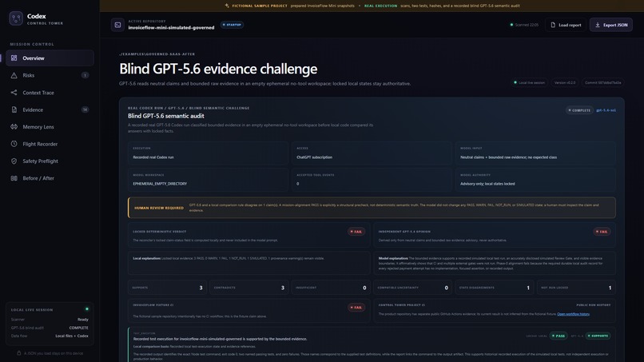Click Scanner Ready status row

point(50,320)
